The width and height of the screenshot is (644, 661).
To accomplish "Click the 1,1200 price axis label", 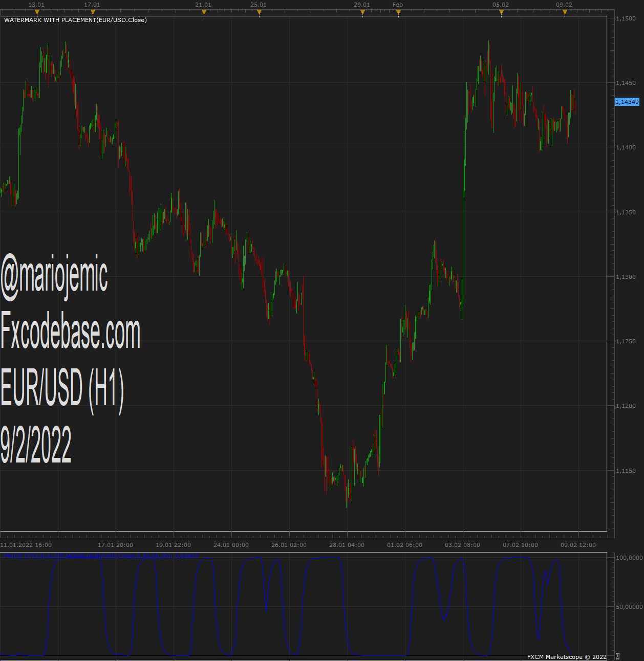I will [626, 406].
